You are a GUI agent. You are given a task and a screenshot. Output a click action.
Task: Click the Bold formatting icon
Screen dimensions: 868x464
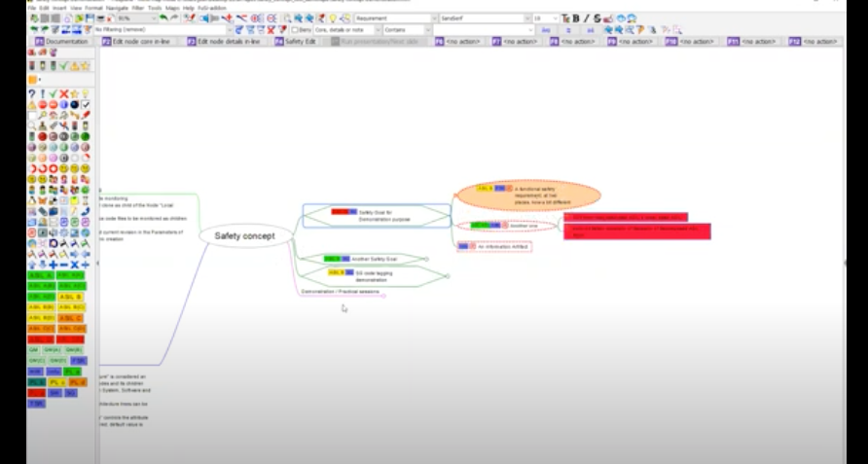[575, 18]
